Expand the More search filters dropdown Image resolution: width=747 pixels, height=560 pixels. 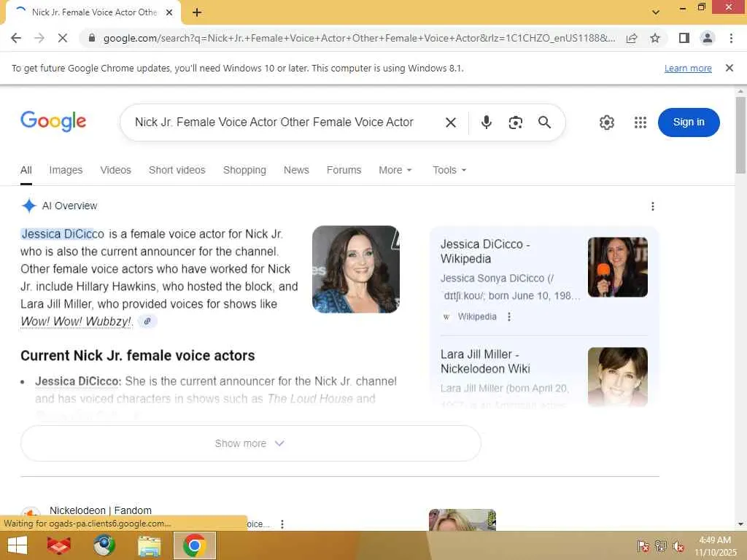tap(395, 170)
